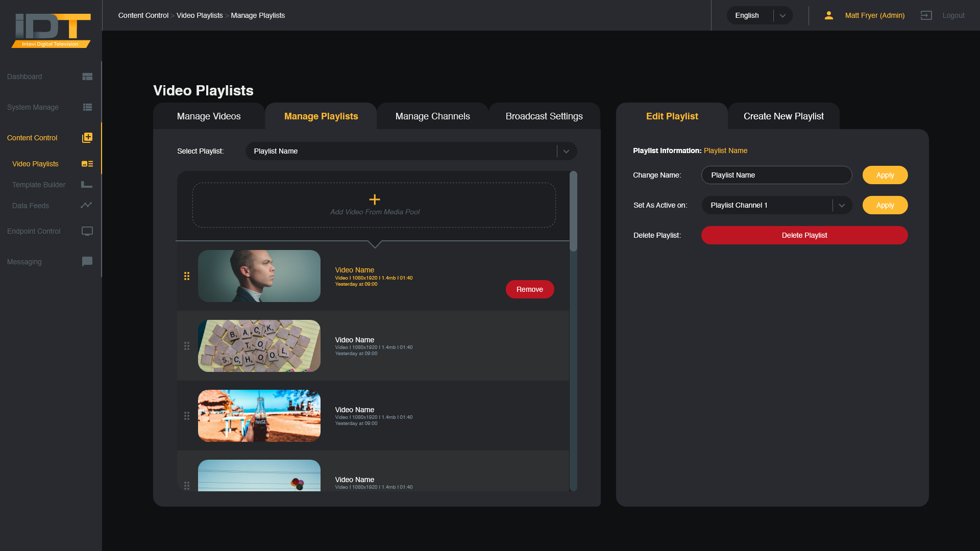This screenshot has width=980, height=551.
Task: Click Matt Fryer (Admin) user name
Action: pos(875,15)
